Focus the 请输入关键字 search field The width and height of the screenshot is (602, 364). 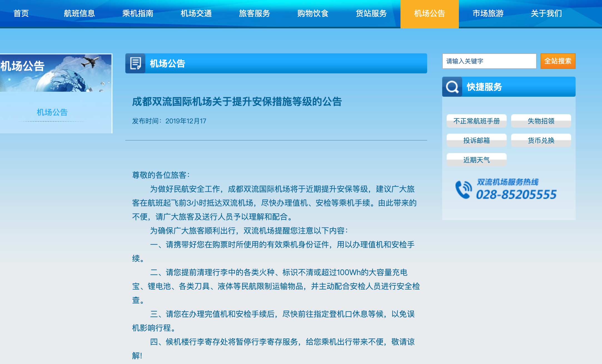[x=489, y=61]
